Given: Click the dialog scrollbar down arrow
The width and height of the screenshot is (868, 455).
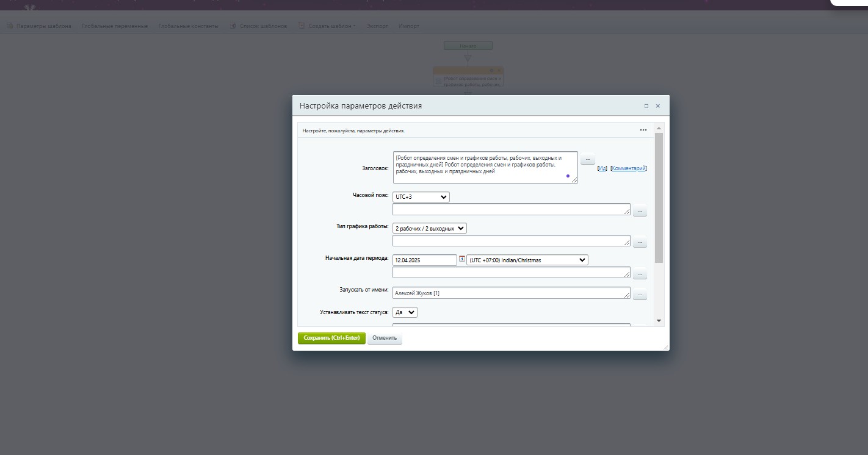Looking at the screenshot, I should [659, 320].
